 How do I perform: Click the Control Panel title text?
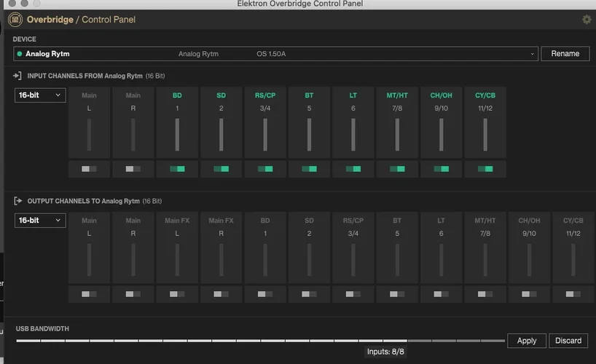109,20
